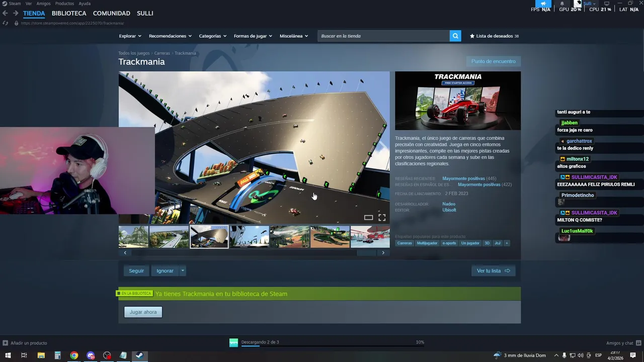Image resolution: width=644 pixels, height=362 pixels.
Task: Select the Multijugador tag
Action: coord(427,243)
